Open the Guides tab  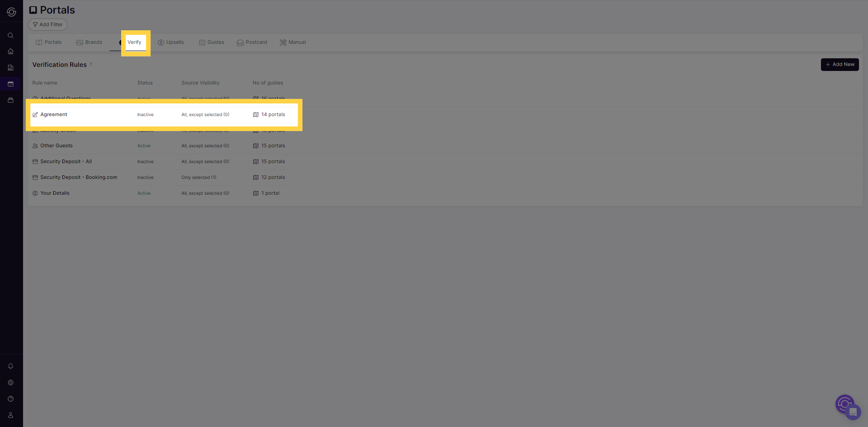click(212, 42)
